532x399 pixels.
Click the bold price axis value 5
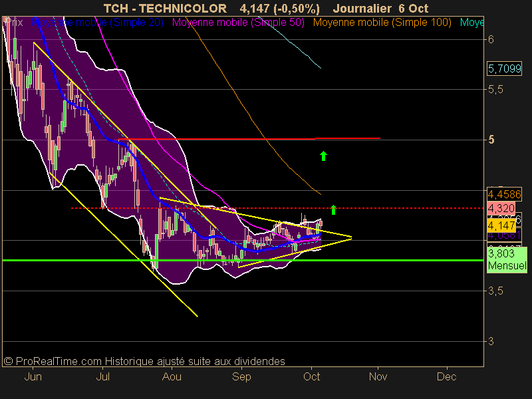point(491,140)
